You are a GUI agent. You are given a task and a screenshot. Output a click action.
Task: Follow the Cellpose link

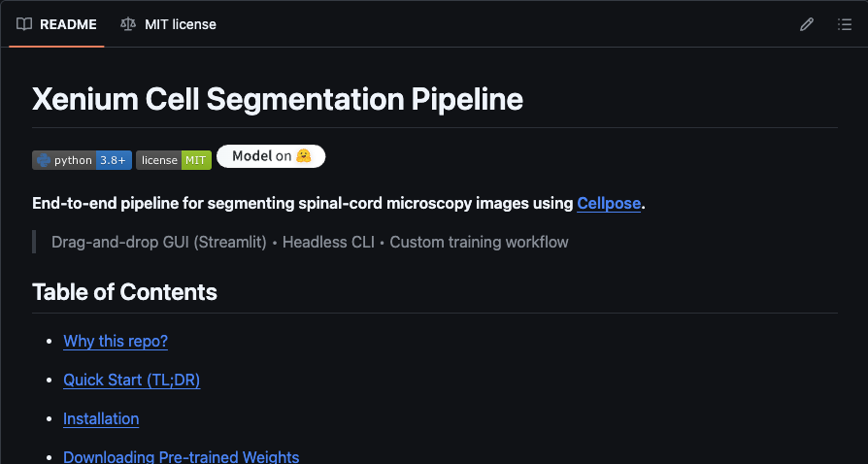click(x=609, y=203)
